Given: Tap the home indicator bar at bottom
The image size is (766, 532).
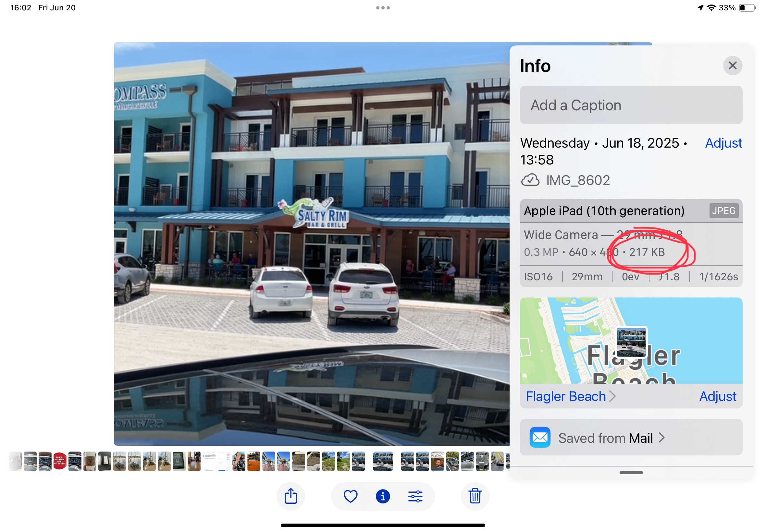Looking at the screenshot, I should pos(382,525).
